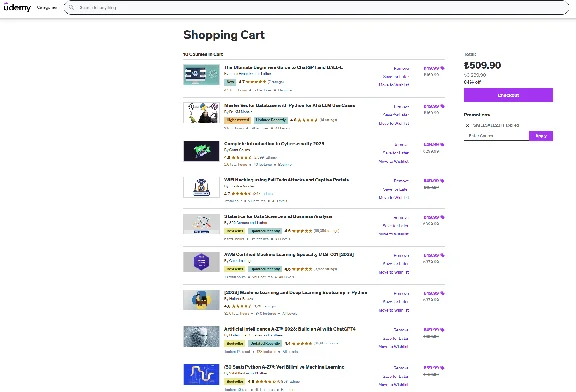Screen dimensions: 576x392
Task: Click price tag icon on Cybersecurity course
Action: pos(442,144)
